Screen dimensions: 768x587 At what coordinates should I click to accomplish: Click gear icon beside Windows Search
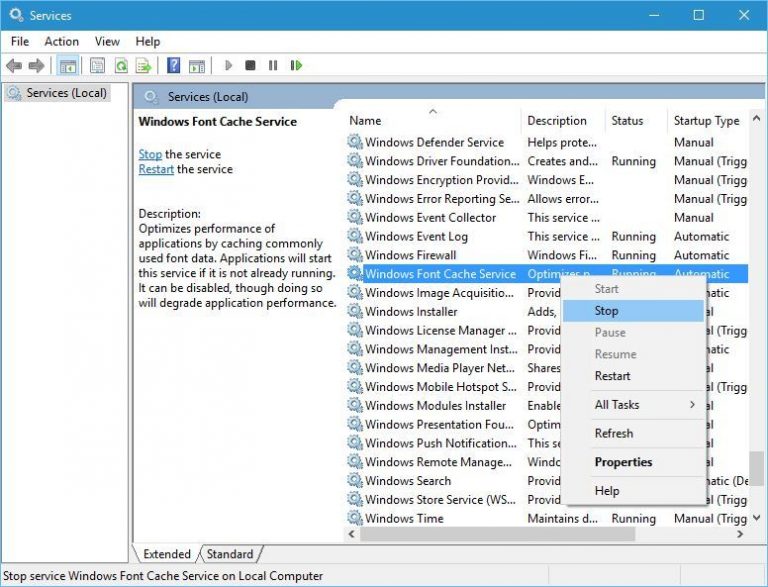355,480
